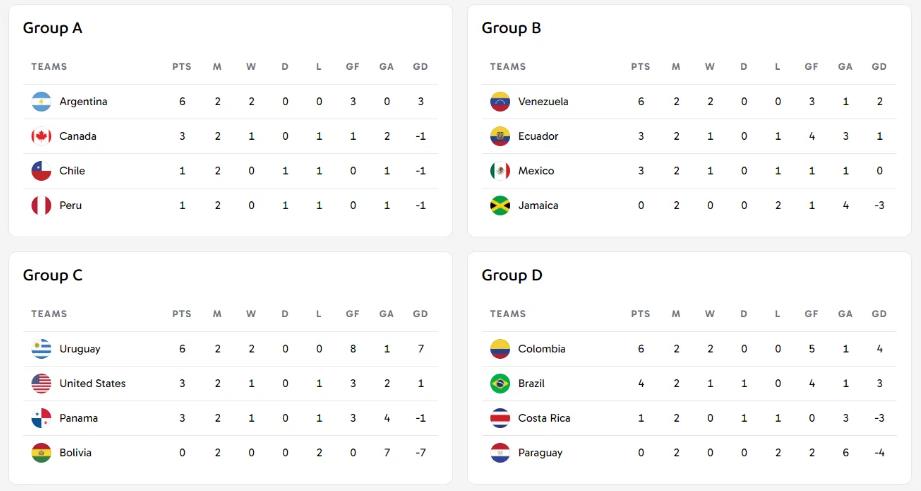Click the Group D heading
Viewport: 921px width, 491px height.
click(x=512, y=275)
